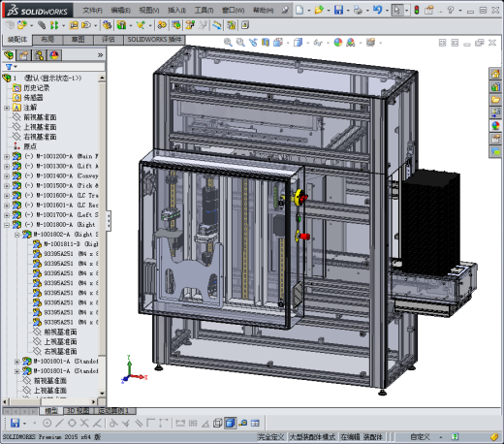
Task: Click the Zoom to Fit magnifier icon
Action: (228, 43)
